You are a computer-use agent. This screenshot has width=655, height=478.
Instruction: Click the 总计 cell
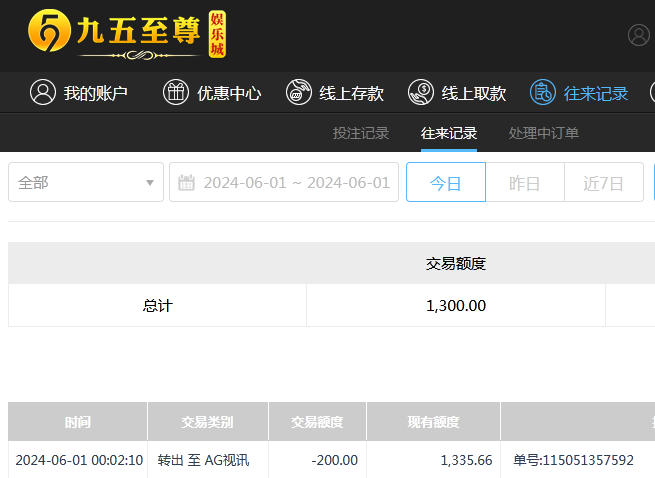tap(157, 305)
